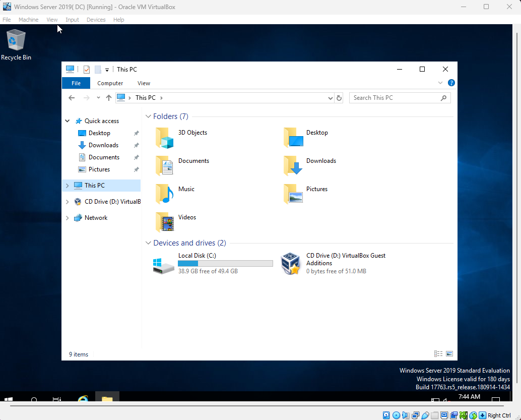Click the display status bar indicator
This screenshot has height=420, width=521.
(444, 415)
